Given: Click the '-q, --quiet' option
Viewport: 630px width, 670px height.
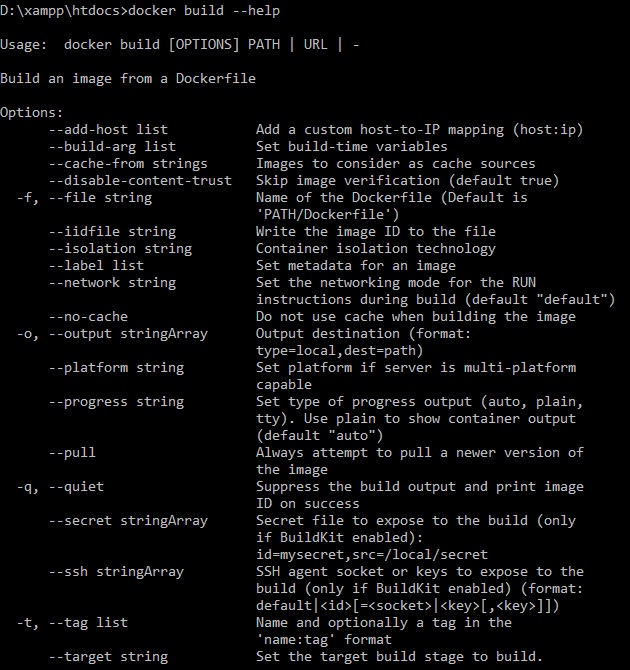Looking at the screenshot, I should (60, 486).
